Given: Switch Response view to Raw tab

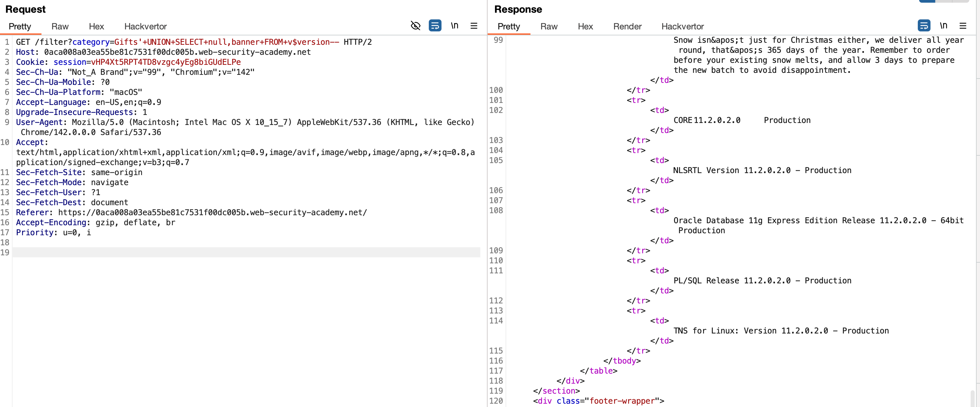Looking at the screenshot, I should pos(549,27).
